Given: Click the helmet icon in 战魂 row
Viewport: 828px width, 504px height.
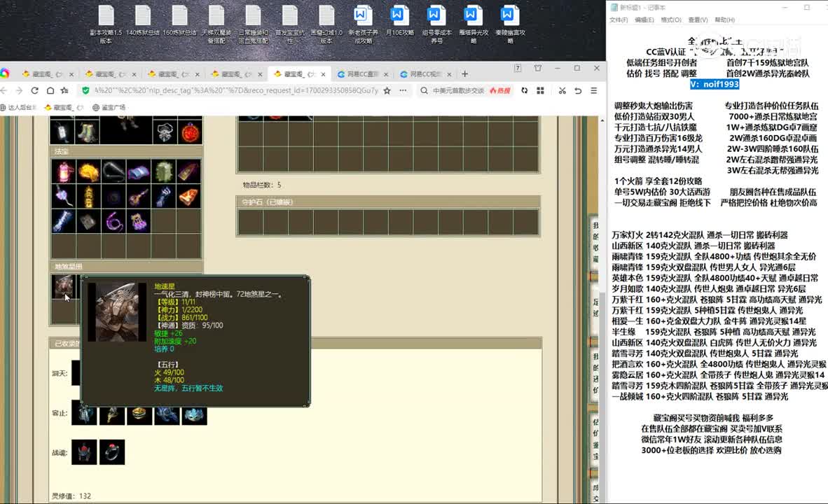Looking at the screenshot, I should click(85, 452).
